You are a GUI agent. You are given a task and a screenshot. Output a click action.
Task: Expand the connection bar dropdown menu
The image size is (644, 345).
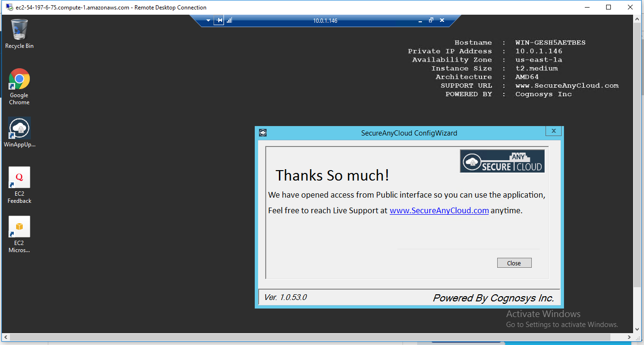(x=208, y=20)
